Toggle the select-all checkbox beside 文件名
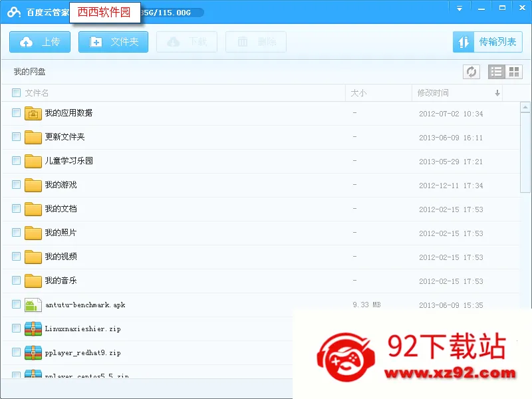 click(16, 92)
